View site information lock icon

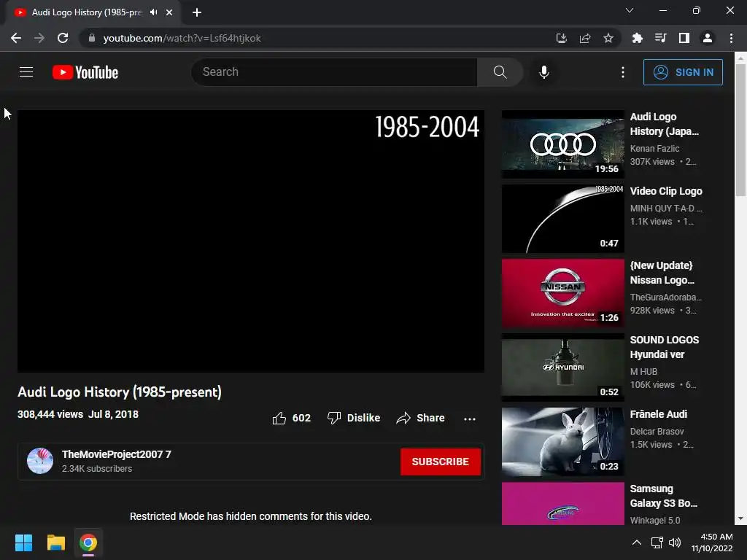(92, 38)
